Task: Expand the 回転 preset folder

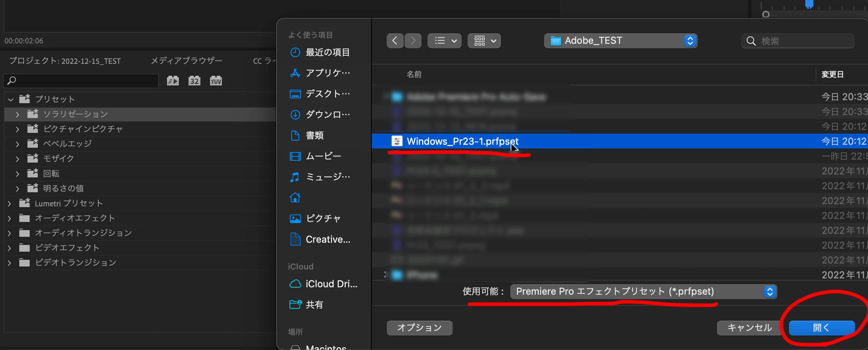Action: coord(17,174)
